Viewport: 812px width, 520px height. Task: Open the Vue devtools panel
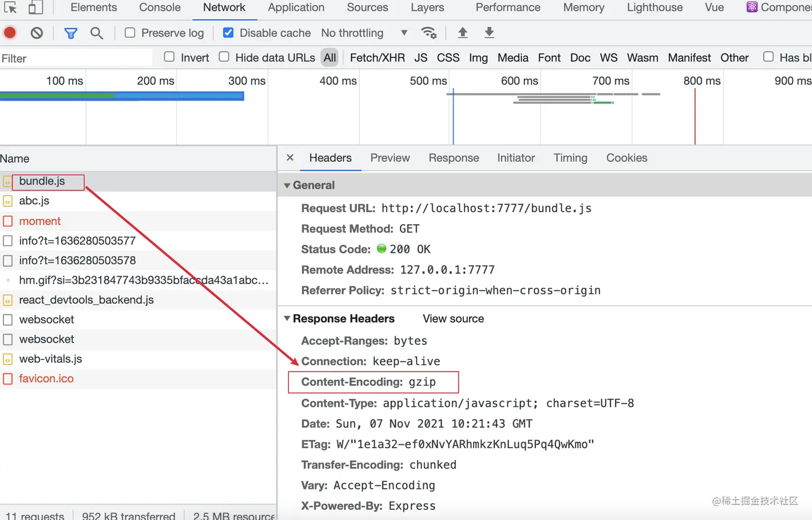coord(714,8)
